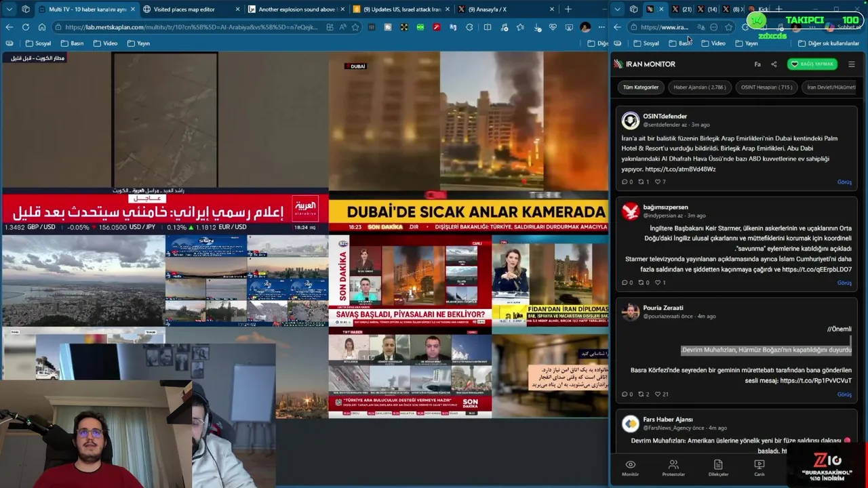
Task: Close the Multi TV tab
Action: click(x=132, y=9)
